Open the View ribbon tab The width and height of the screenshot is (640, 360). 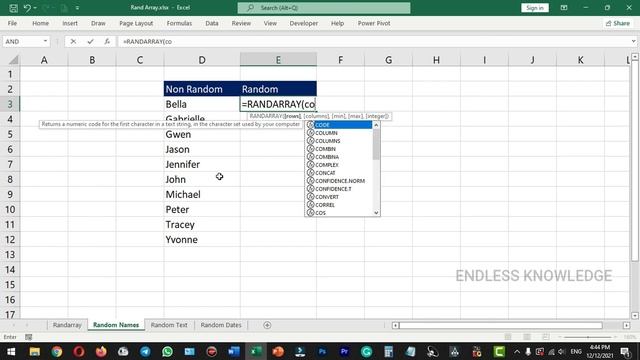pyautogui.click(x=270, y=23)
